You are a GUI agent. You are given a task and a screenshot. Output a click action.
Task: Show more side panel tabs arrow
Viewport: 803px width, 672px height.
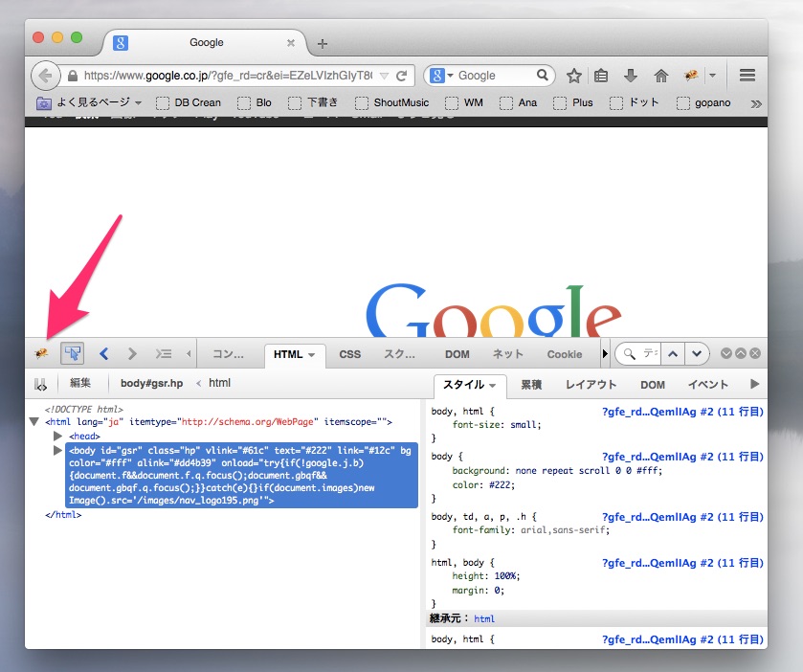(x=754, y=384)
